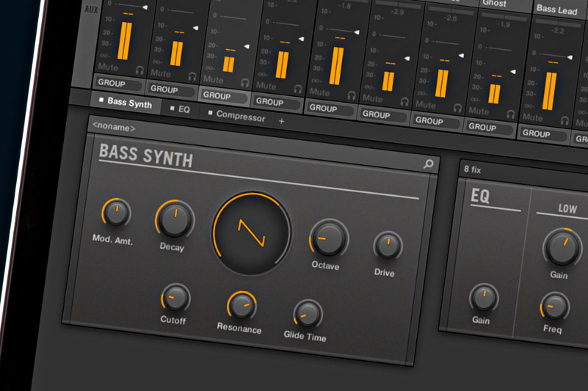
Task: Cue the Ghost channel with headphone icon
Action: (510, 114)
